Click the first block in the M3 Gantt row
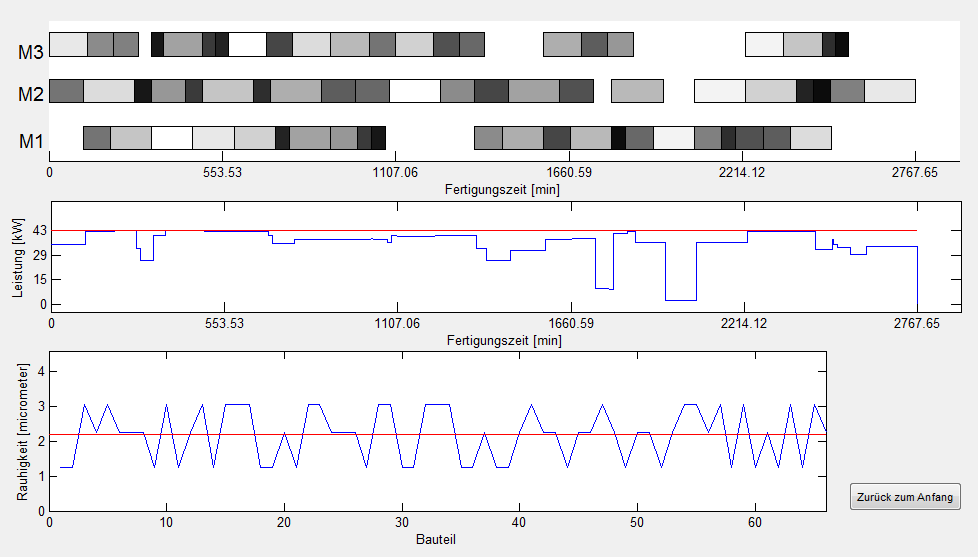Screen dimensions: 978x557 (x=68, y=45)
